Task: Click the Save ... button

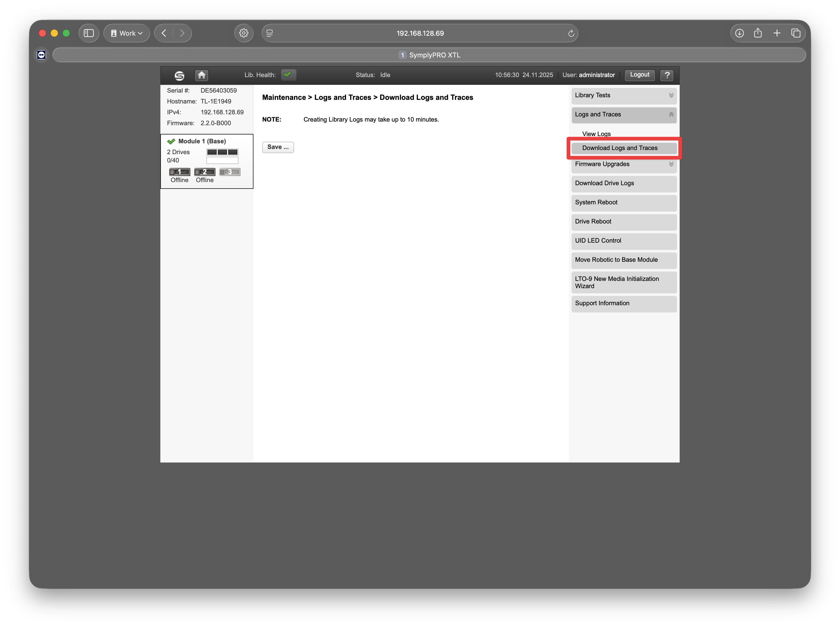Action: coord(278,147)
